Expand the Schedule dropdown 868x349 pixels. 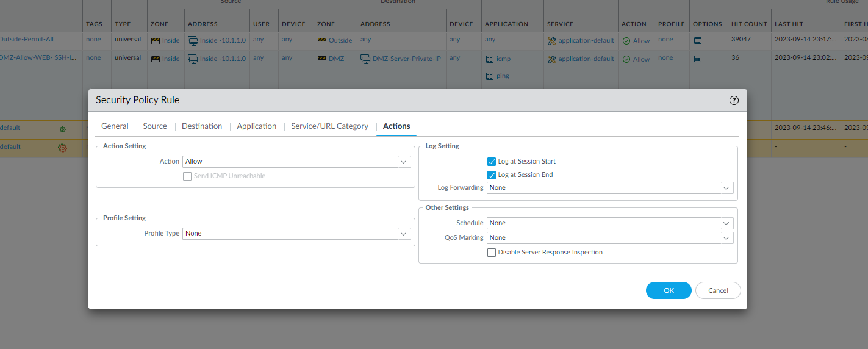tap(610, 223)
